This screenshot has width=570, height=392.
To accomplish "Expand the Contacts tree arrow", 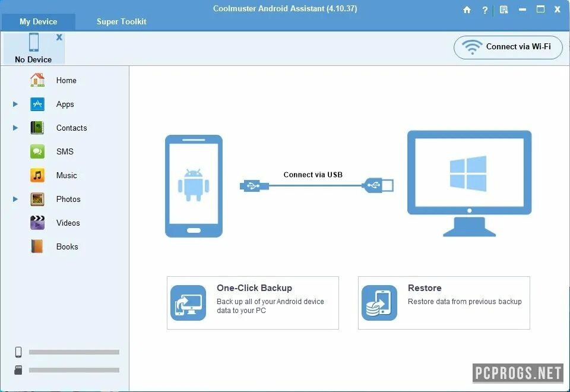I will (15, 128).
